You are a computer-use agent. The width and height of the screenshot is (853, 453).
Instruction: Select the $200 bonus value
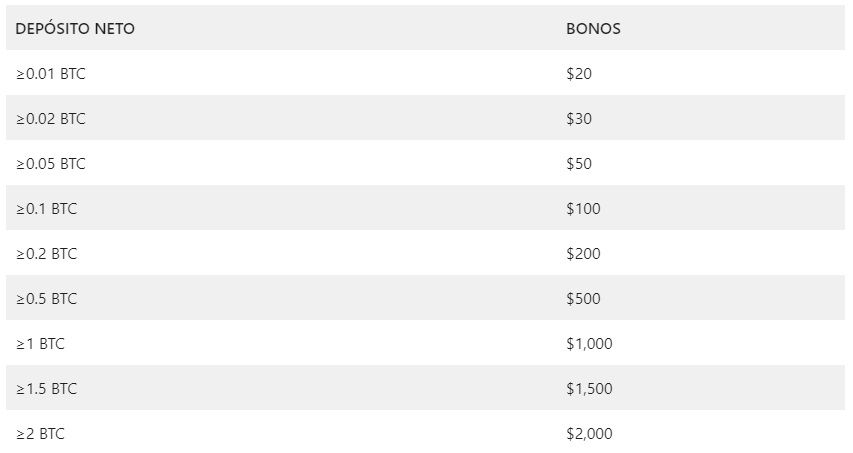pos(583,254)
